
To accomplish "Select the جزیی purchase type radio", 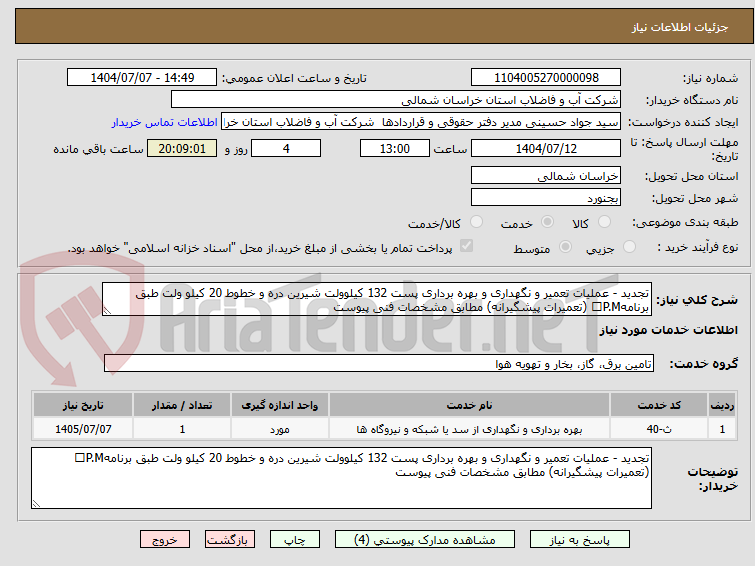I will (629, 247).
